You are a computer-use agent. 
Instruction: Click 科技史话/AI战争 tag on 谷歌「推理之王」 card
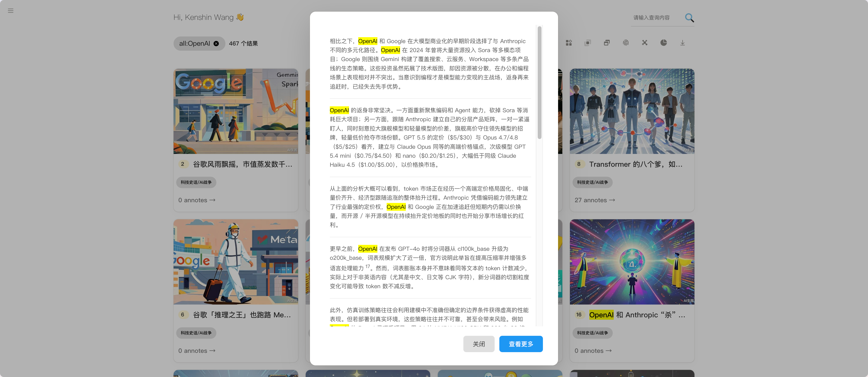pyautogui.click(x=196, y=333)
